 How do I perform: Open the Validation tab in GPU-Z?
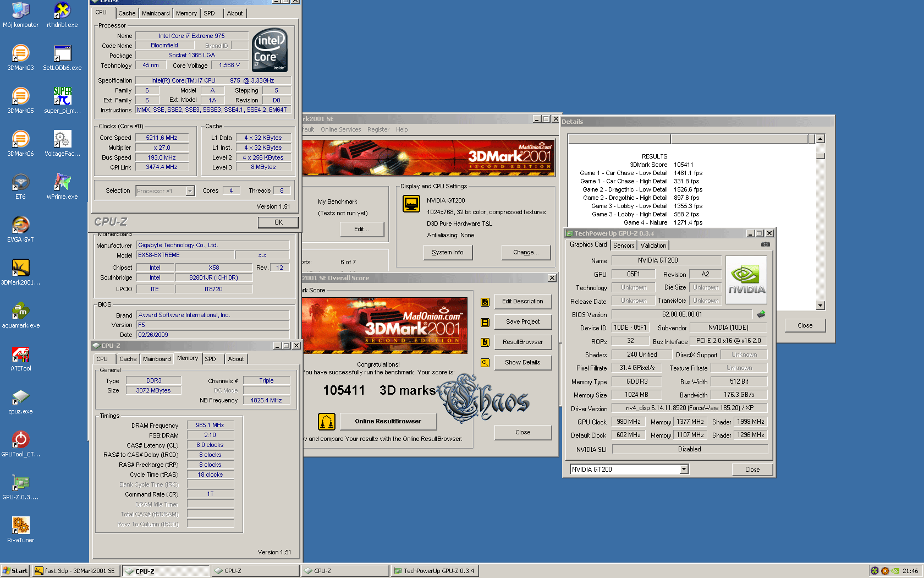(653, 246)
